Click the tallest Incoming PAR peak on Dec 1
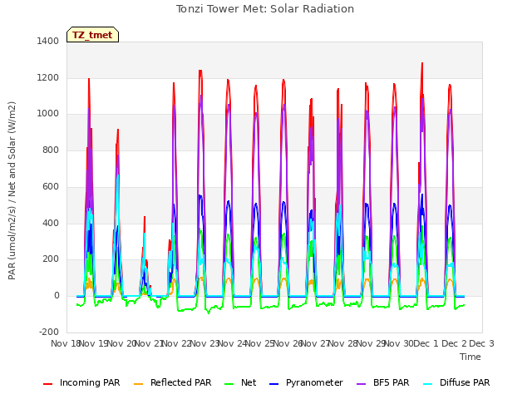The image size is (532, 399). click(x=422, y=63)
